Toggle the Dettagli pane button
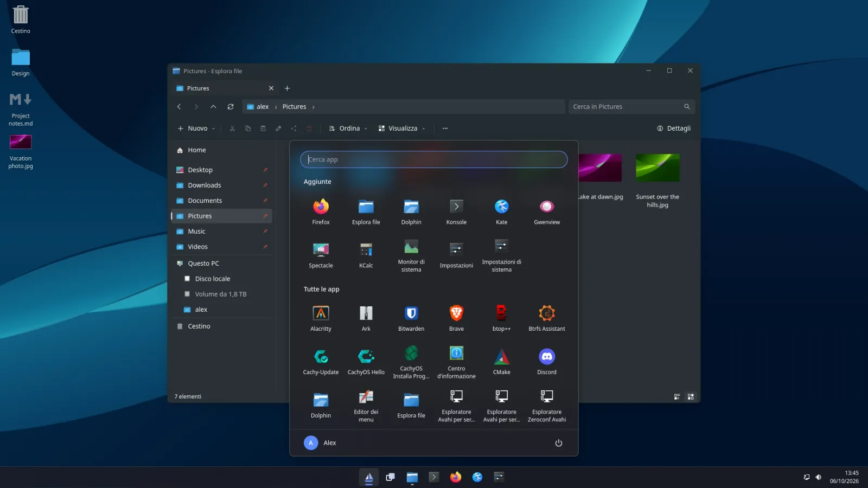The width and height of the screenshot is (868, 488). [673, 129]
